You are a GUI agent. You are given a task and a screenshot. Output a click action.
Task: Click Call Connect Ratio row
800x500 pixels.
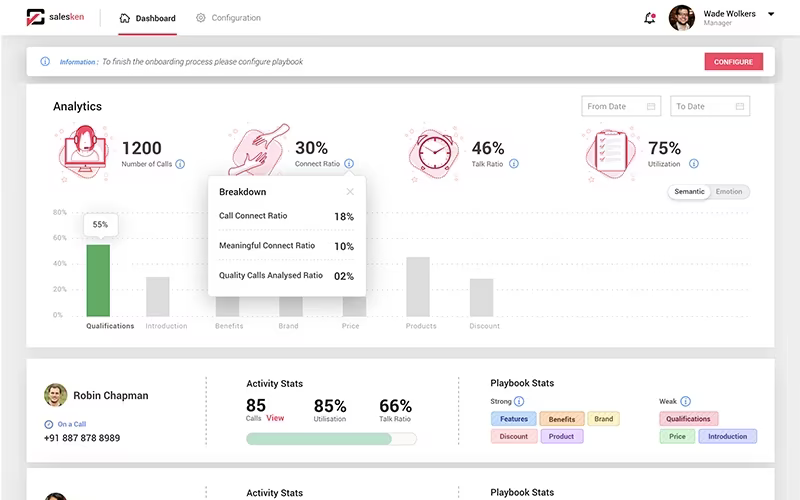(x=286, y=216)
